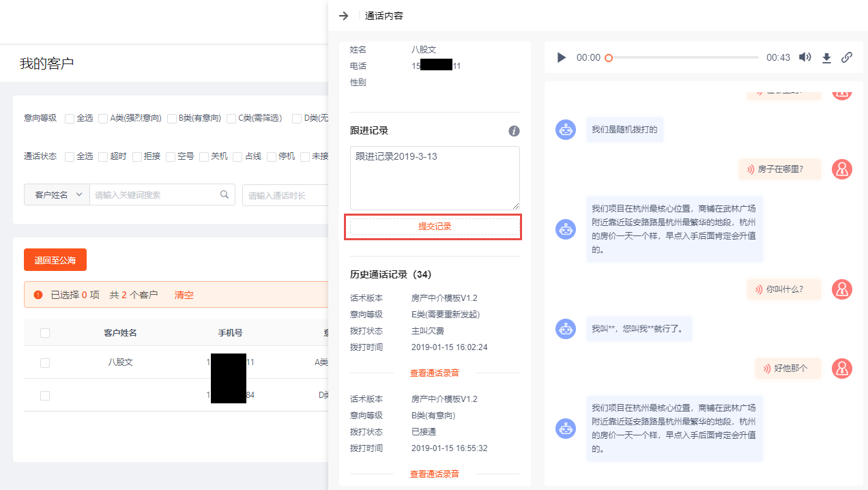Click the customer avatar beside 房子在哪里?

[x=842, y=169]
